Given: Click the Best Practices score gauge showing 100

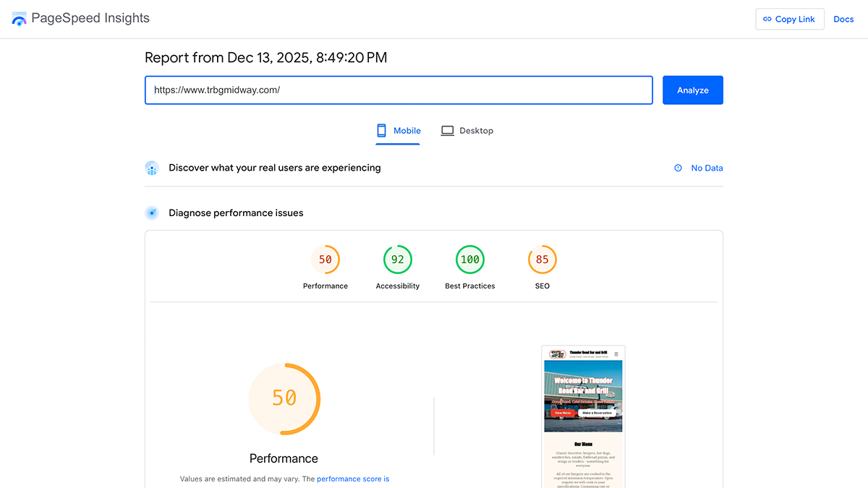Looking at the screenshot, I should click(x=470, y=259).
